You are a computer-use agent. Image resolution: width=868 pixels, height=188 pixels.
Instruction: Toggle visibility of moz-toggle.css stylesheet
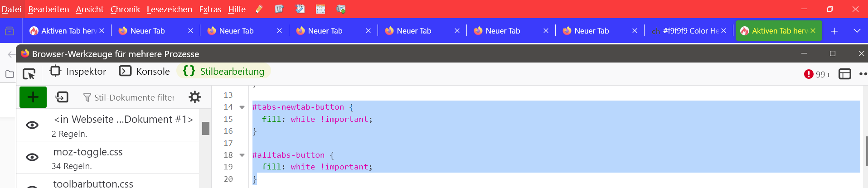click(x=32, y=157)
